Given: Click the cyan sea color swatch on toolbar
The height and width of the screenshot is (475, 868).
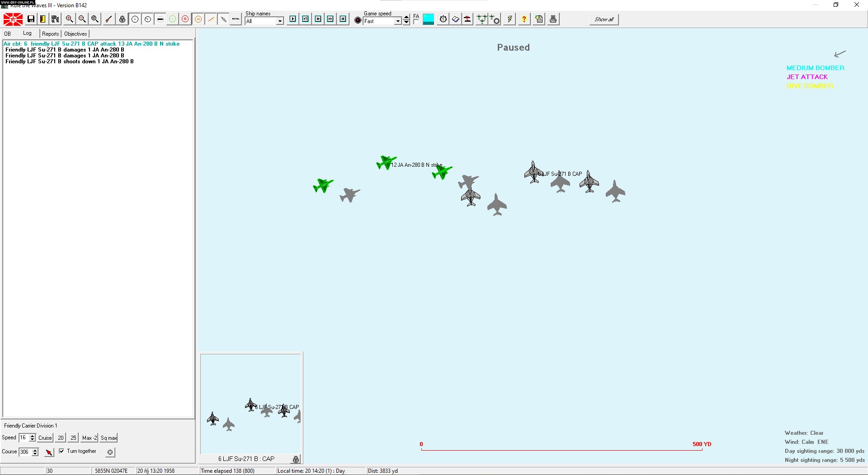Looking at the screenshot, I should tap(428, 19).
